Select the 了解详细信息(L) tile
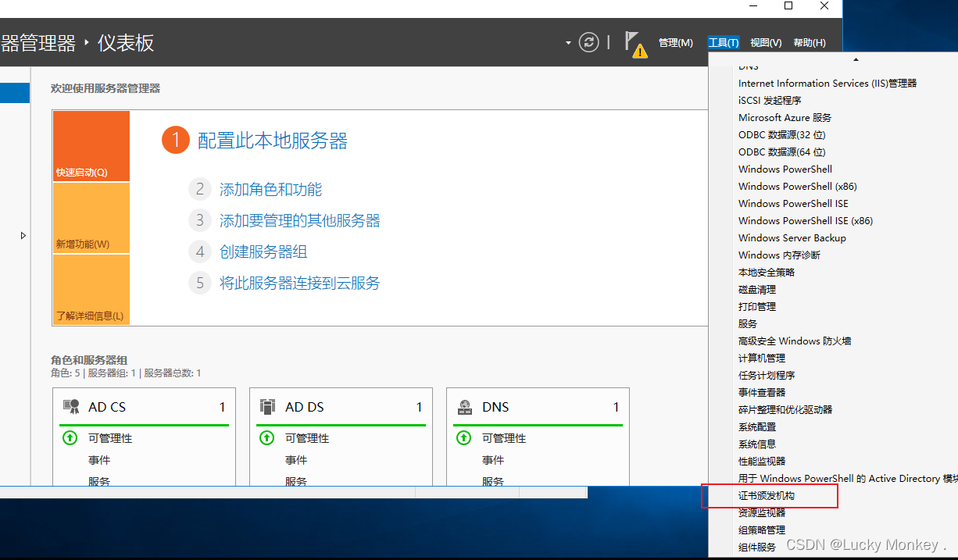This screenshot has width=958, height=560. [91, 289]
